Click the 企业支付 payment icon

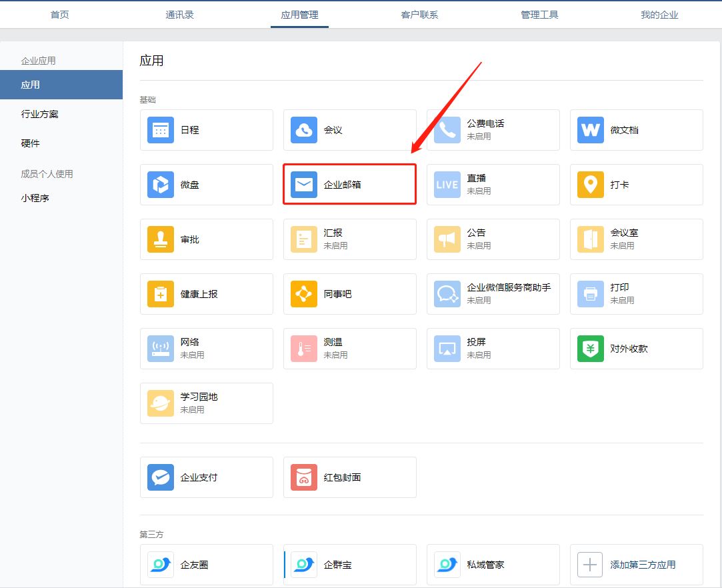point(161,477)
